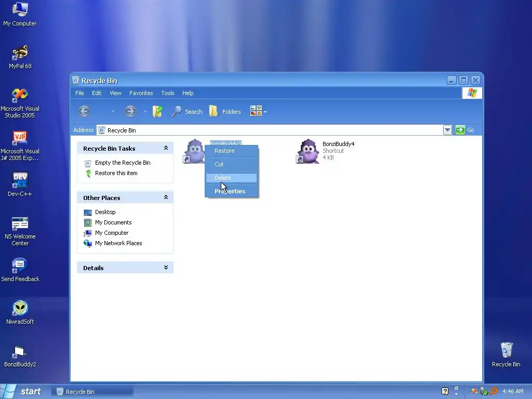Open the View menu
The image size is (532, 399).
click(115, 93)
